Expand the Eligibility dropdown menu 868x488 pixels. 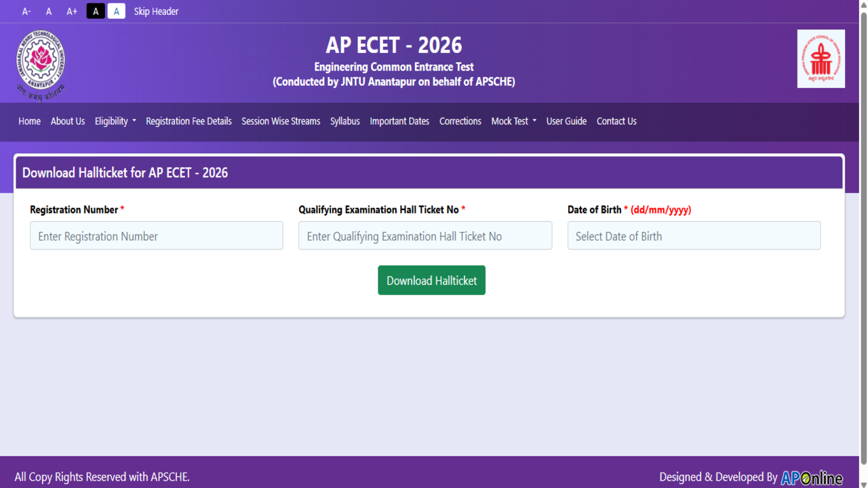point(115,121)
